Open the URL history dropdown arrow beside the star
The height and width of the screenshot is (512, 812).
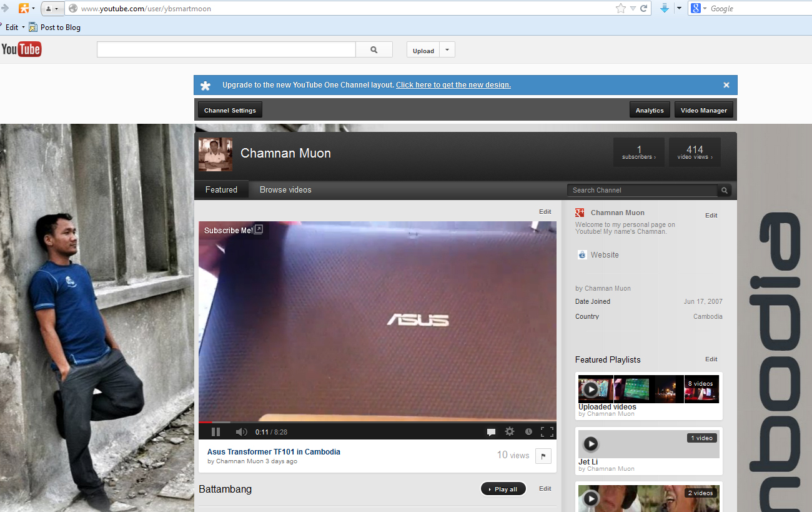click(x=633, y=9)
